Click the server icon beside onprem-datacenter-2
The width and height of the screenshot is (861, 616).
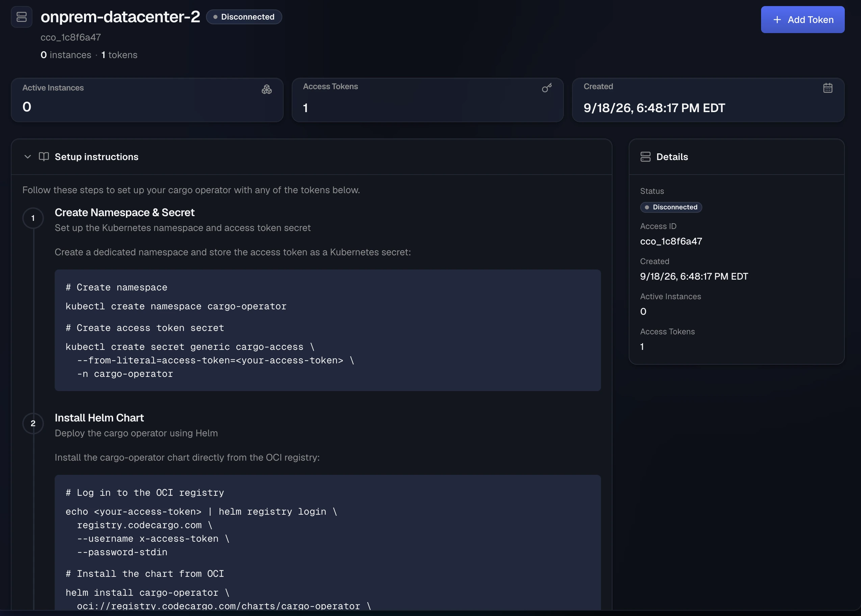click(22, 17)
